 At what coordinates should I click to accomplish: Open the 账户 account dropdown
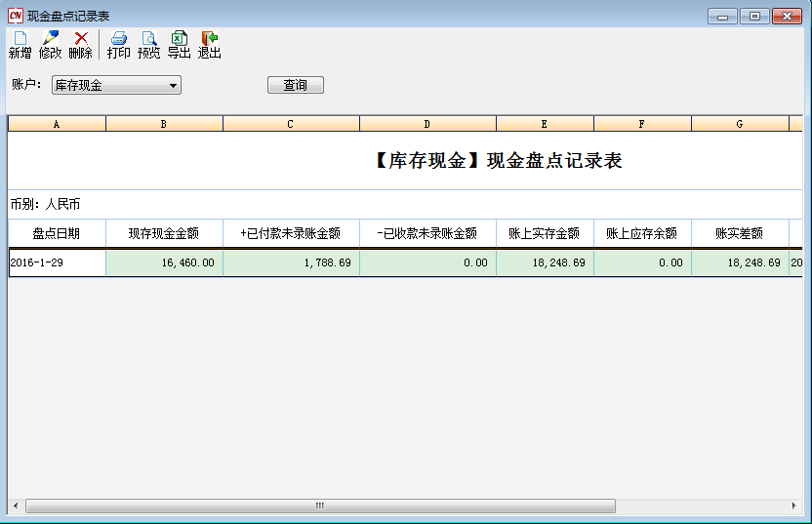[174, 86]
